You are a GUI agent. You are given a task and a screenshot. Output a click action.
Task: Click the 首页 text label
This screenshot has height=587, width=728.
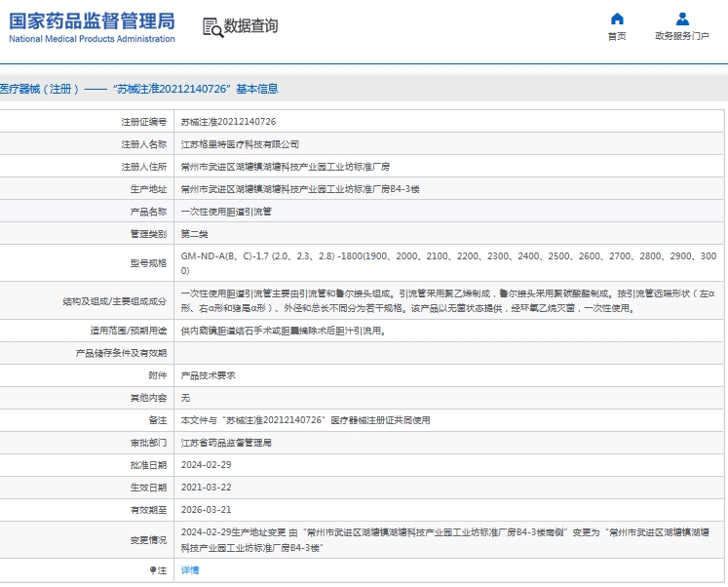pos(617,36)
